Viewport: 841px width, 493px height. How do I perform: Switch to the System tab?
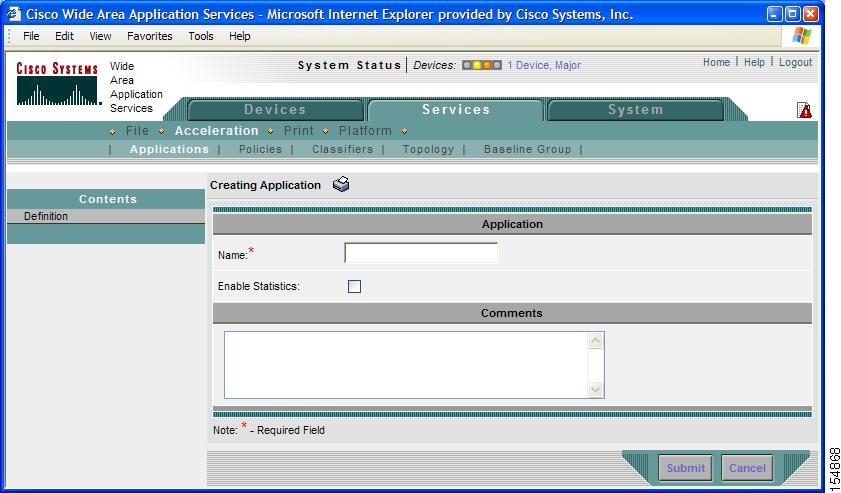[636, 109]
